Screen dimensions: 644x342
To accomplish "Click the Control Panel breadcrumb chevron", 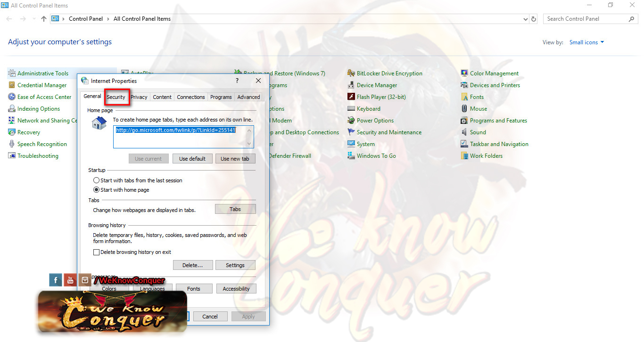I will [110, 19].
